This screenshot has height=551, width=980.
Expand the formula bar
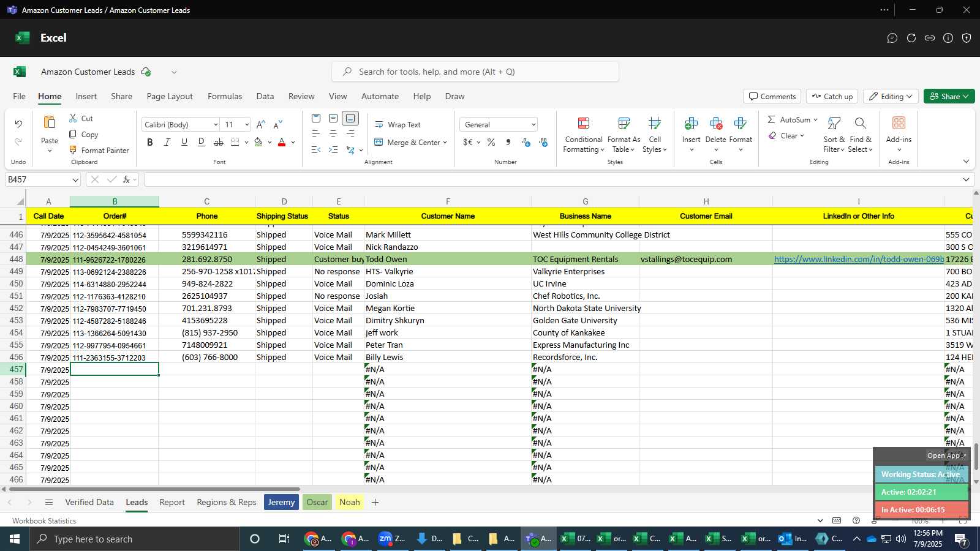(x=966, y=179)
